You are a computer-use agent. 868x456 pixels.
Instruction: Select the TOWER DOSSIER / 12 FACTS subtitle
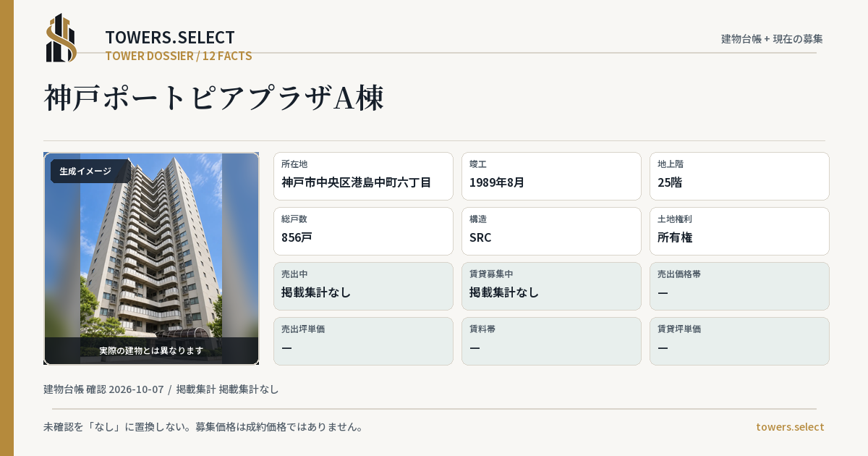point(179,56)
